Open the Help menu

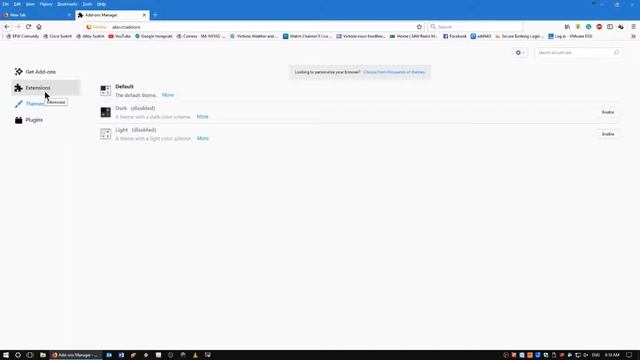tap(101, 4)
